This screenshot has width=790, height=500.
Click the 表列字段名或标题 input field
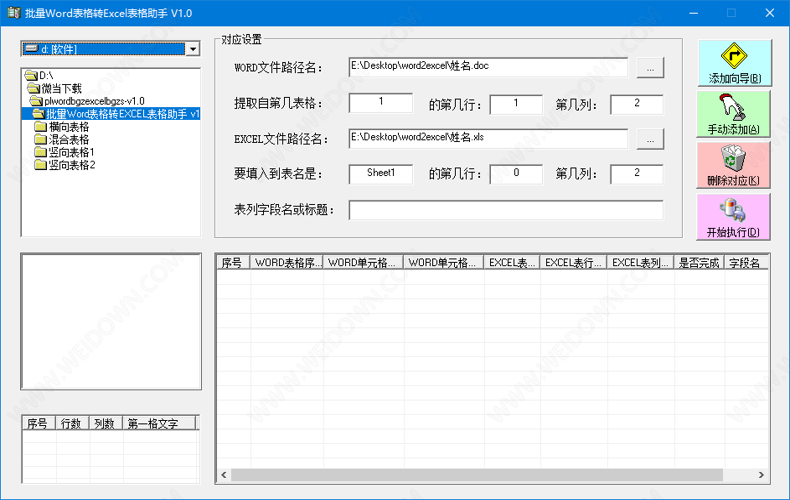click(x=506, y=210)
